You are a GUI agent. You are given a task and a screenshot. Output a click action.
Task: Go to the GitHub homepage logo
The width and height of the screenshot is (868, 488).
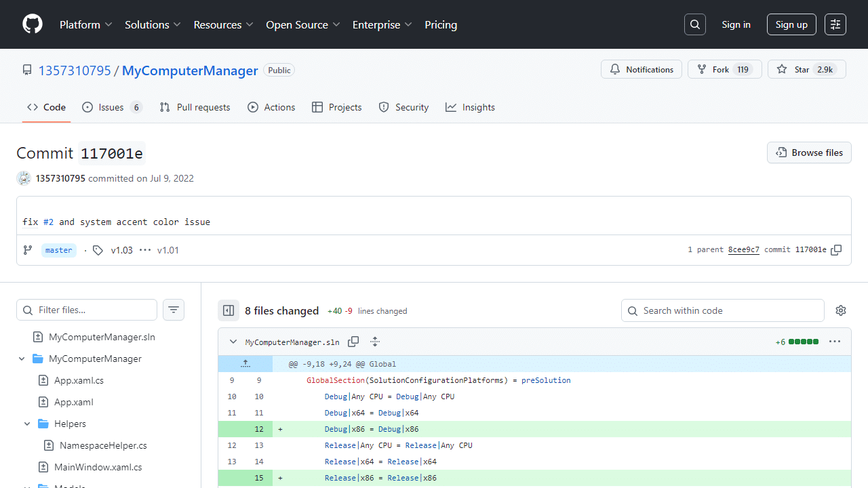(x=33, y=24)
